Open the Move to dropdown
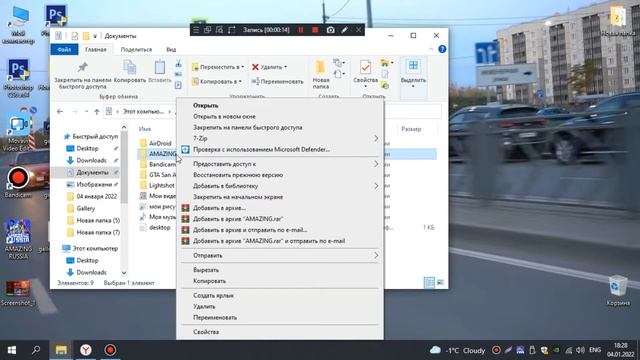Screen dimensions: 640x360 point(218,67)
